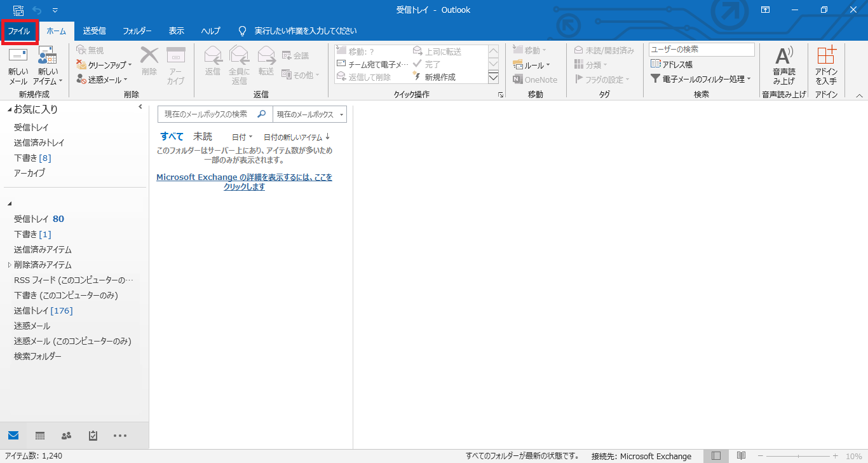868x463 pixels.
Task: Select the Team email (チーム宛て電子メール) quick step
Action: [372, 64]
